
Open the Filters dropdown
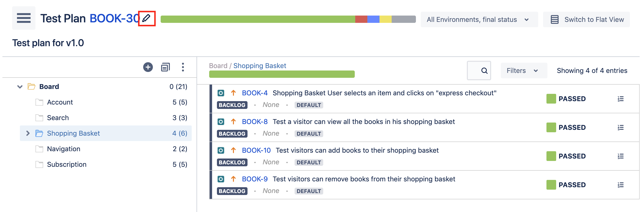pyautogui.click(x=523, y=71)
